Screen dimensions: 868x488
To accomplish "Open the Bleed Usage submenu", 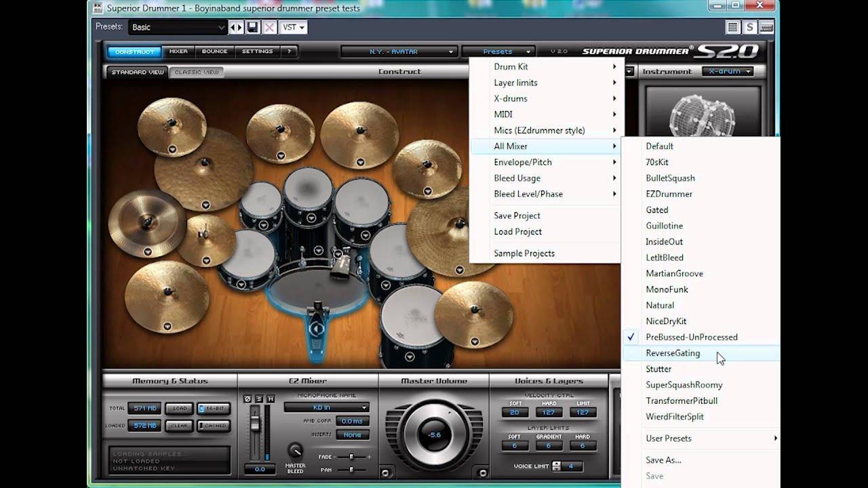I will (x=545, y=178).
